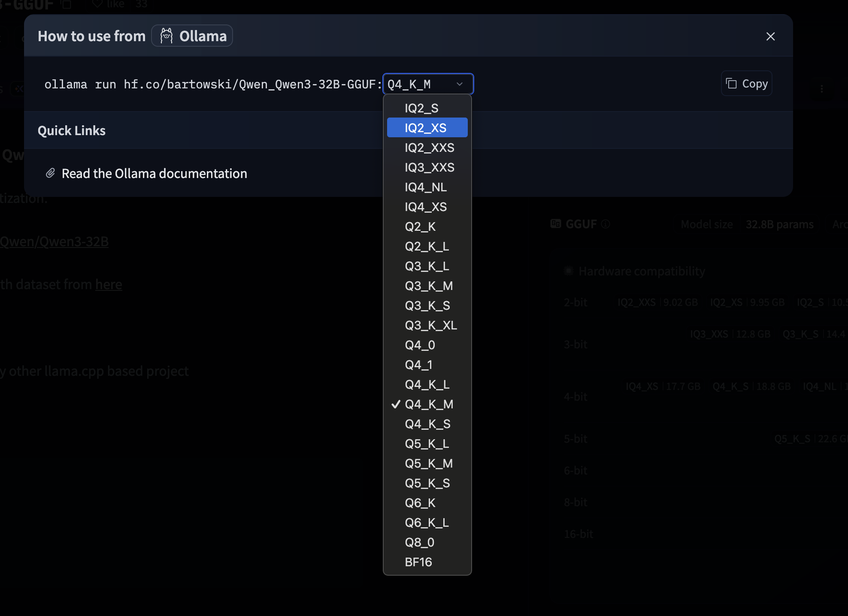This screenshot has height=616, width=848.
Task: Pick the Q8_0 option
Action: 427,542
